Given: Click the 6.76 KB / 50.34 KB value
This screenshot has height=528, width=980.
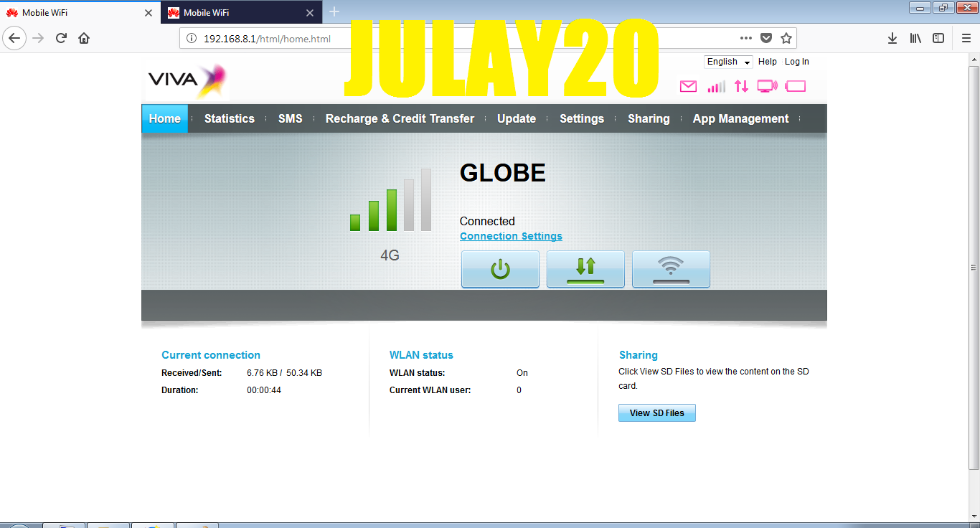Looking at the screenshot, I should [x=284, y=373].
